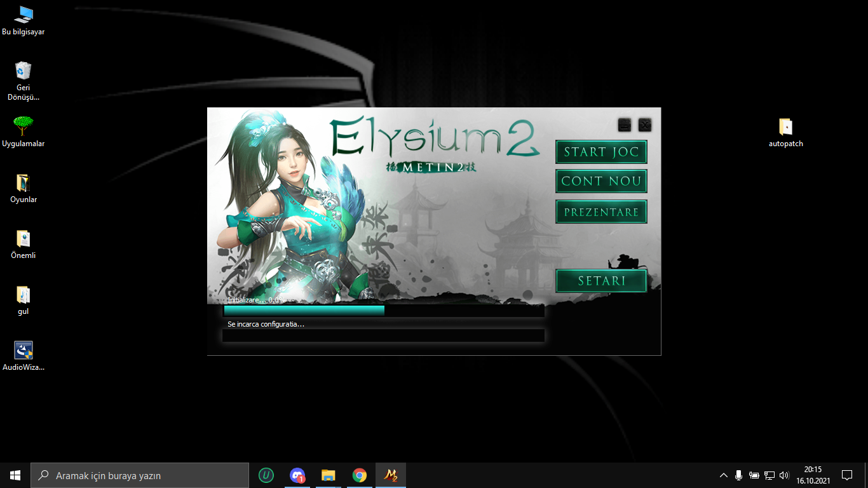Click the 'Initializare... 0,0%' label
The image size is (868, 488).
pos(257,299)
